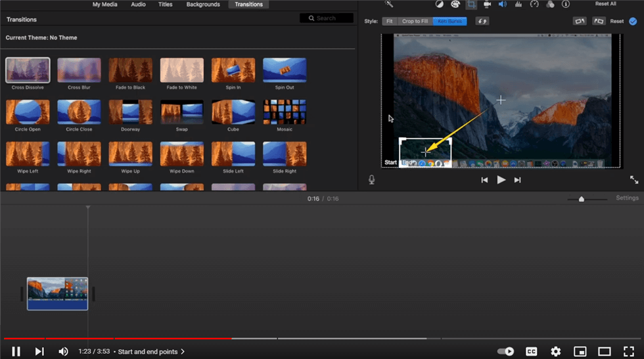Image resolution: width=644 pixels, height=359 pixels.
Task: Apply crop with the blue checkmark
Action: [633, 22]
